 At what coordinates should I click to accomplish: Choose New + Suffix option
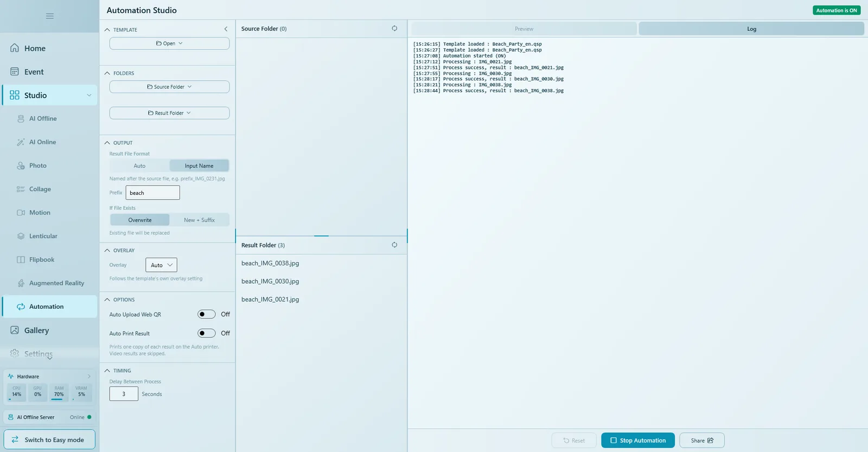(x=199, y=220)
